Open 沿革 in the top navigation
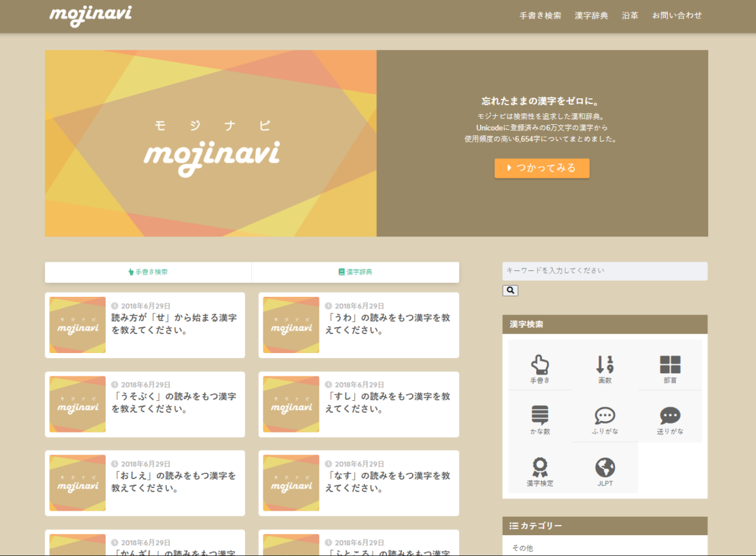Image resolution: width=756 pixels, height=556 pixels. 630,15
